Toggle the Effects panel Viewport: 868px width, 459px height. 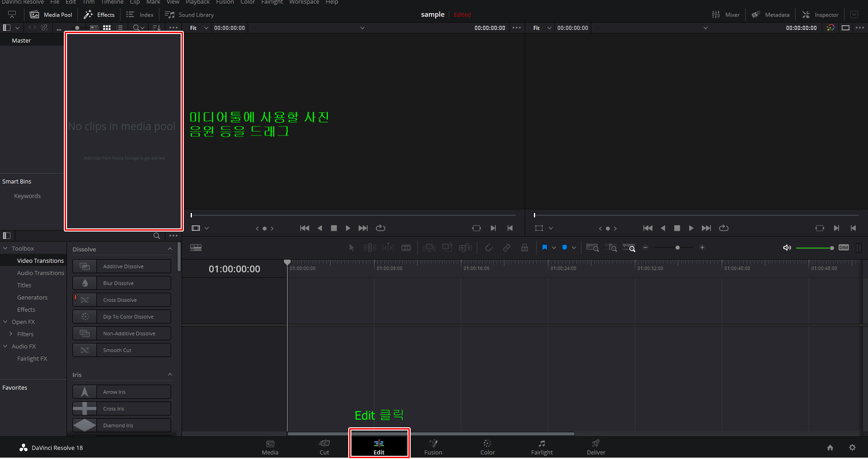[x=99, y=14]
